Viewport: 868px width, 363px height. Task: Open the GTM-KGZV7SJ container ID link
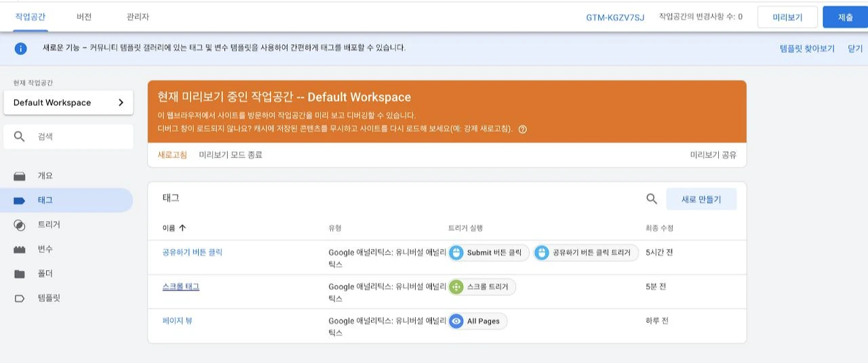click(x=615, y=17)
